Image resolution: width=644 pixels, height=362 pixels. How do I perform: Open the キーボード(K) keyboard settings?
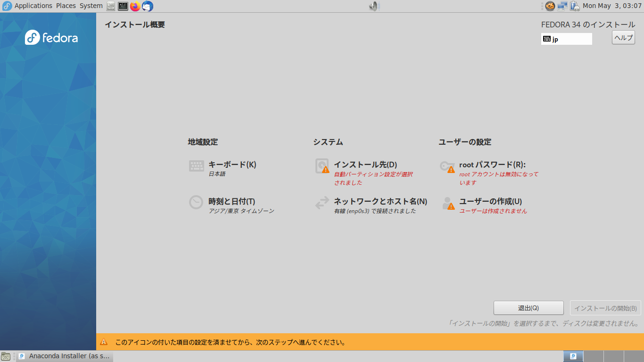[232, 165]
